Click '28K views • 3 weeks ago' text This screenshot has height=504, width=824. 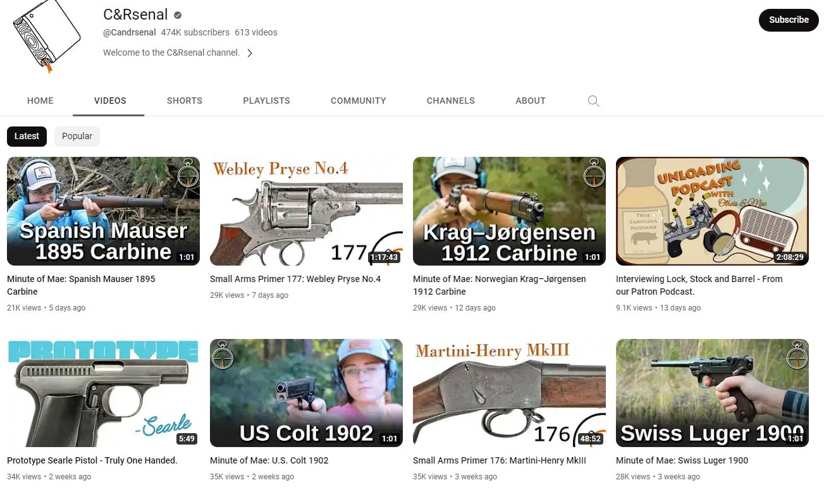[658, 477]
